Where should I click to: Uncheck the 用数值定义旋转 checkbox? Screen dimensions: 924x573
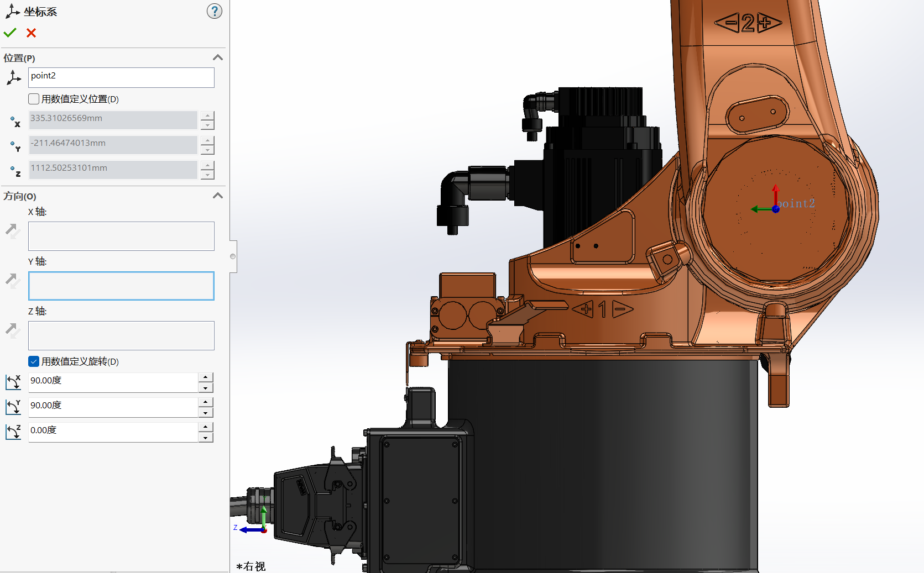pyautogui.click(x=34, y=361)
